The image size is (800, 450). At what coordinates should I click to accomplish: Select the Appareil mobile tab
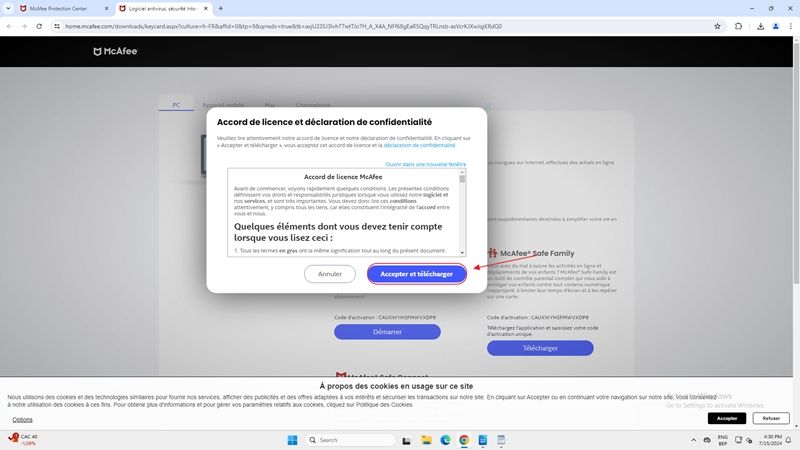click(x=223, y=105)
